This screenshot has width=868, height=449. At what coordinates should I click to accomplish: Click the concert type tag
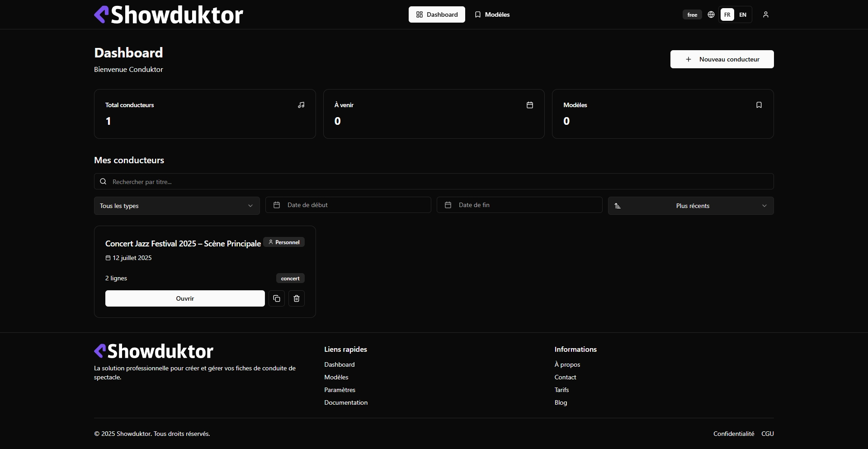click(290, 278)
